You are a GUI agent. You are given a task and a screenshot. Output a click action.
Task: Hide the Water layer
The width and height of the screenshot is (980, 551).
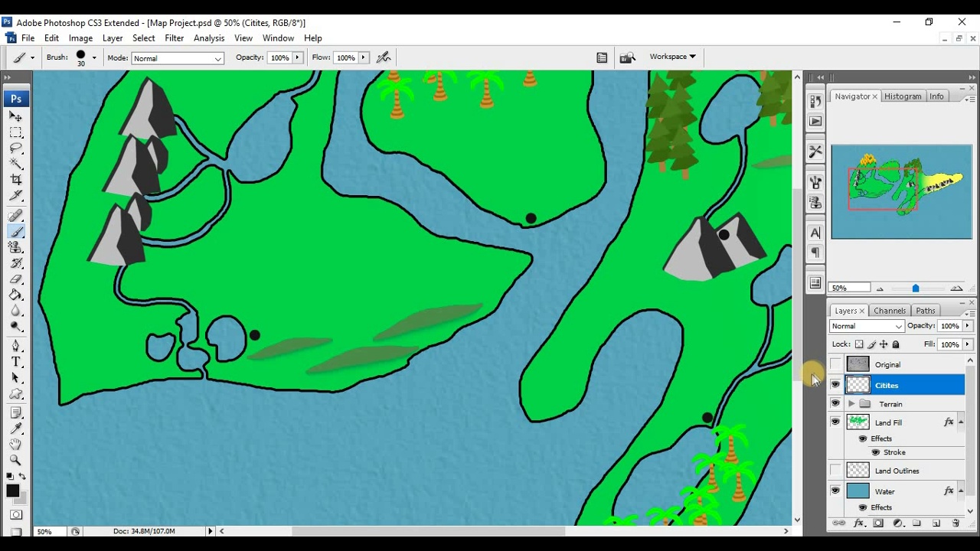click(x=835, y=491)
